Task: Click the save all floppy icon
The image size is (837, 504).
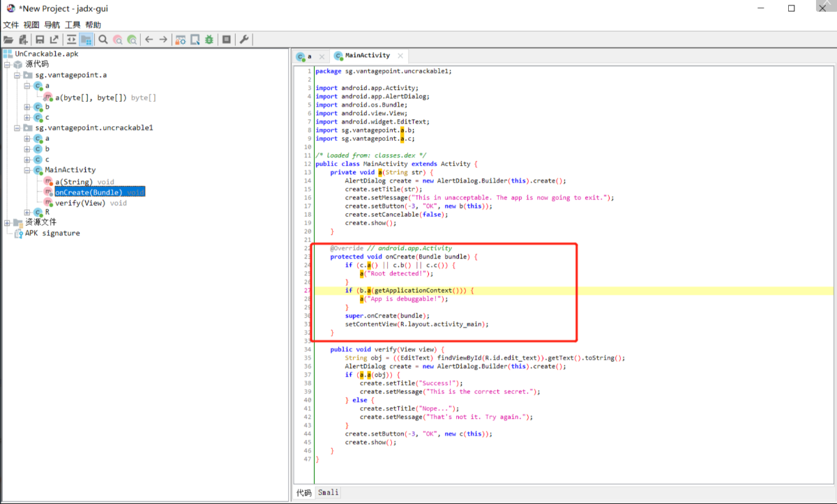Action: coord(40,40)
